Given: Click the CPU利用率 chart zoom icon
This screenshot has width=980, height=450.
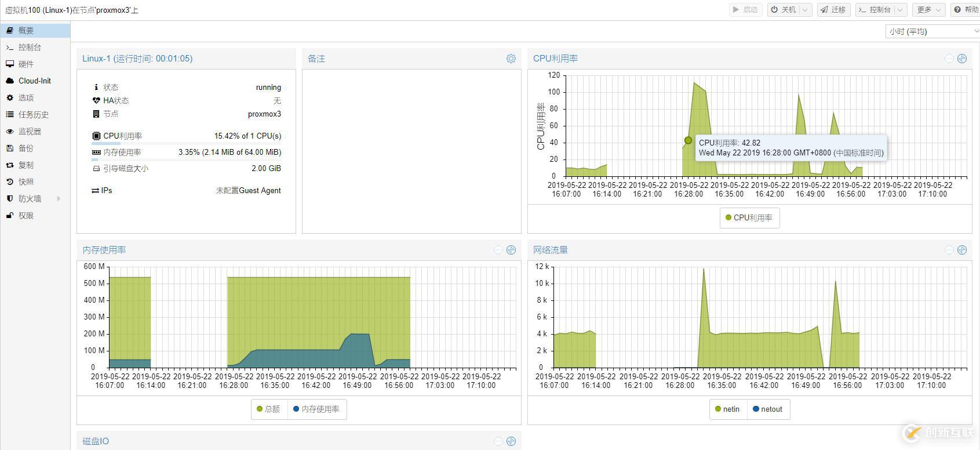Looking at the screenshot, I should pos(962,59).
